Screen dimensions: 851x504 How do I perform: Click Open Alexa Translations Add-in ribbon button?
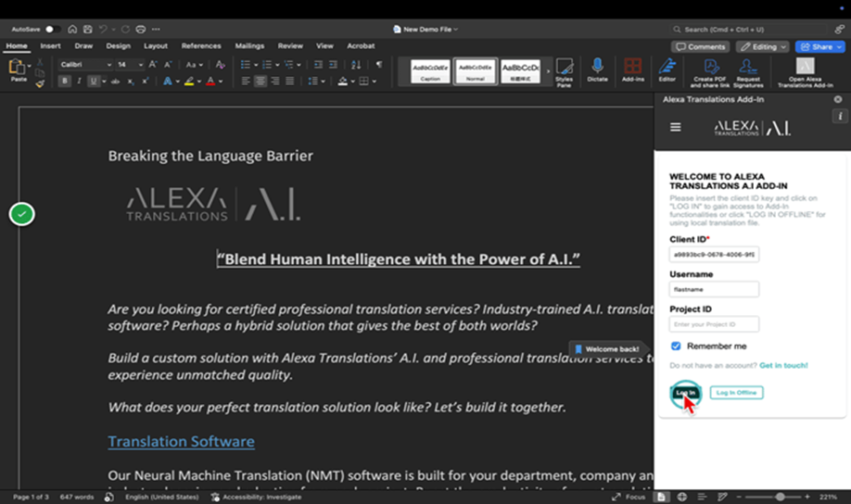[806, 73]
